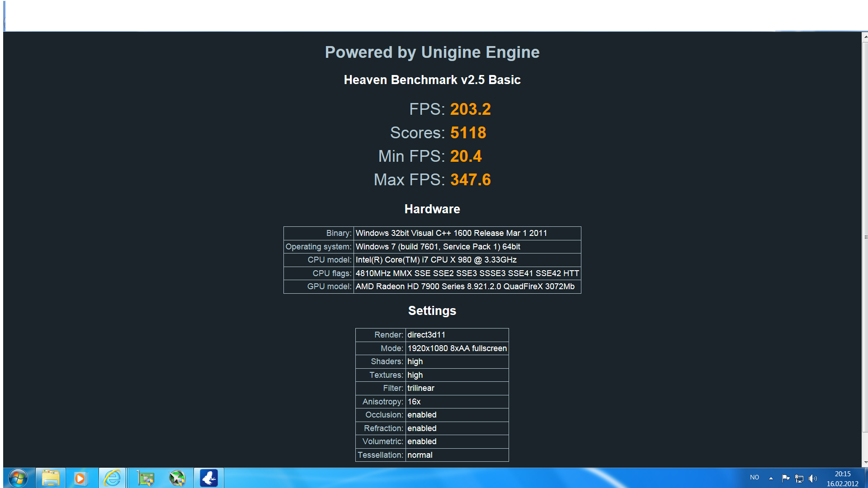Launch Windows Media Player from taskbar
The image size is (868, 488).
(80, 478)
